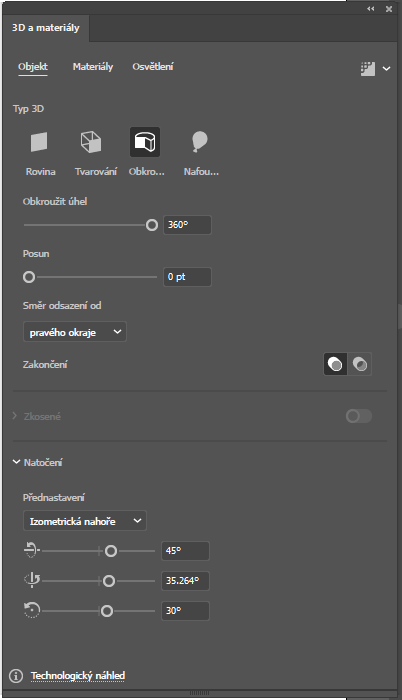
Task: Open the render options arrow at top right
Action: pyautogui.click(x=386, y=69)
